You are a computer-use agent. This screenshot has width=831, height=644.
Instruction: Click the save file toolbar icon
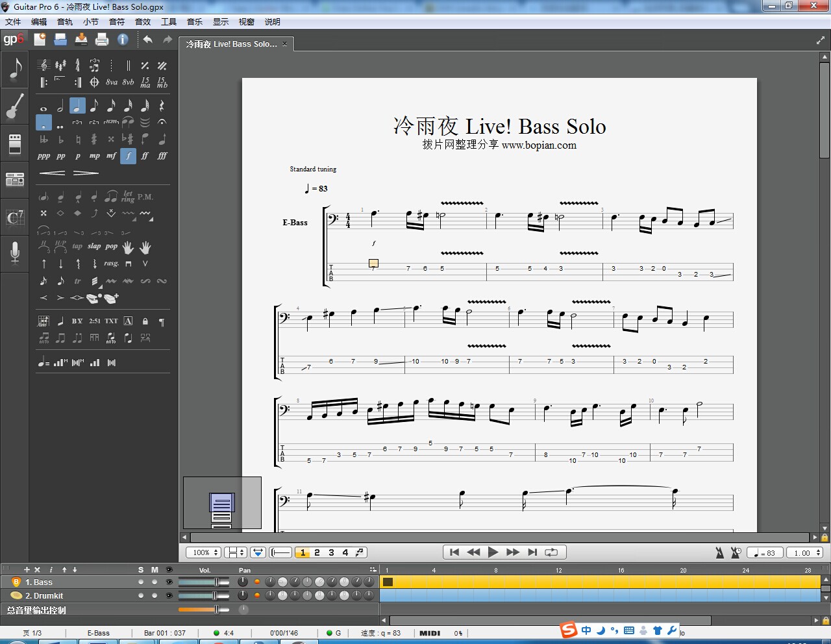tap(81, 40)
